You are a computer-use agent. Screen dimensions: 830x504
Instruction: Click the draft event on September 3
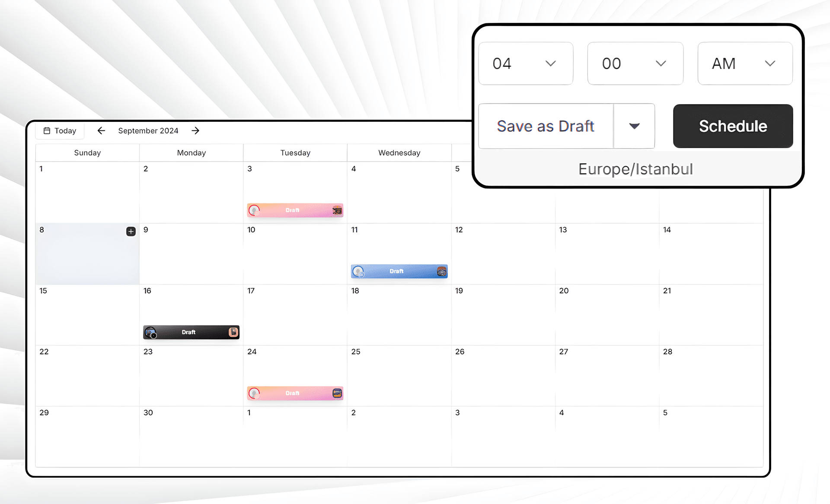tap(294, 209)
